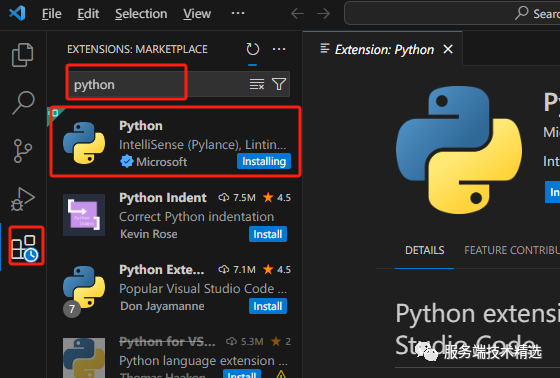Switch to the DETAILS tab
The width and height of the screenshot is (560, 378).
pyautogui.click(x=424, y=250)
